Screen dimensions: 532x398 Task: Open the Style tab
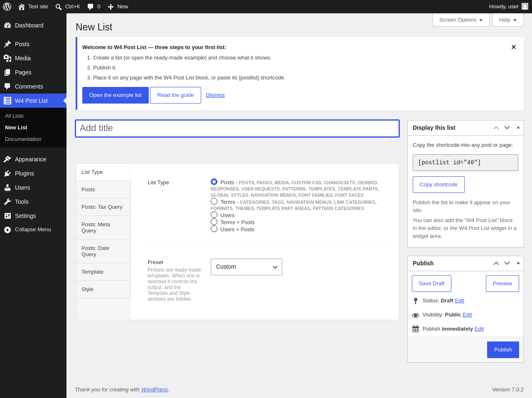pos(103,289)
